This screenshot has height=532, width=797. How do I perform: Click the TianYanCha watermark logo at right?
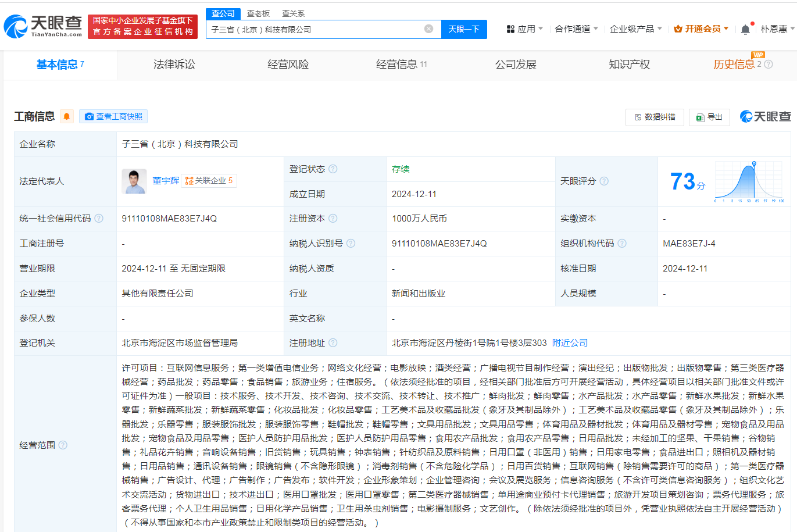765,117
